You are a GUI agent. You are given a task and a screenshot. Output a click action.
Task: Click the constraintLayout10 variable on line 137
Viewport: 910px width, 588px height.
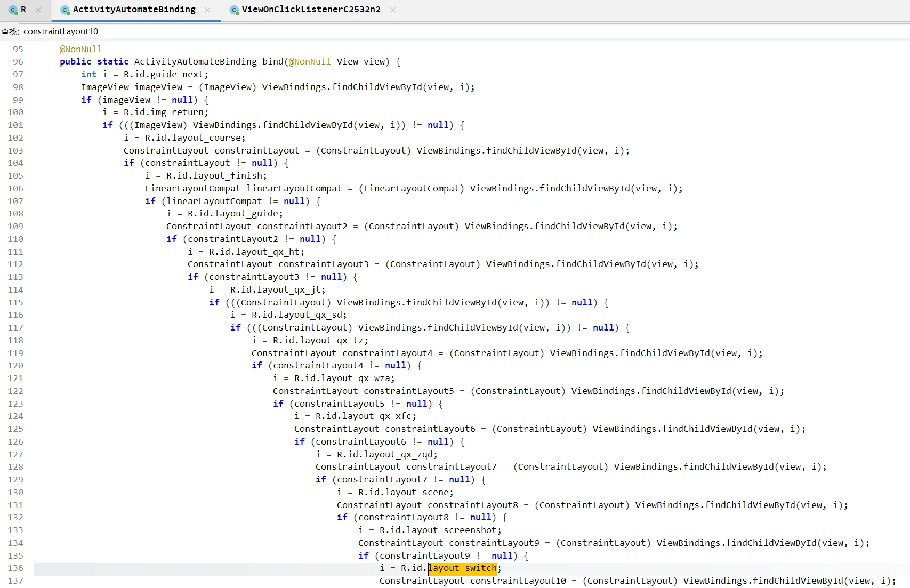(518, 581)
